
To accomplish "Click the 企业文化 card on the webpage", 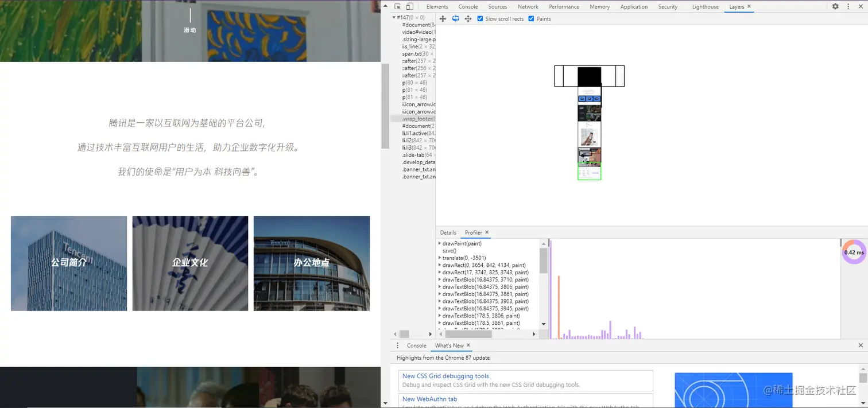I will (190, 263).
